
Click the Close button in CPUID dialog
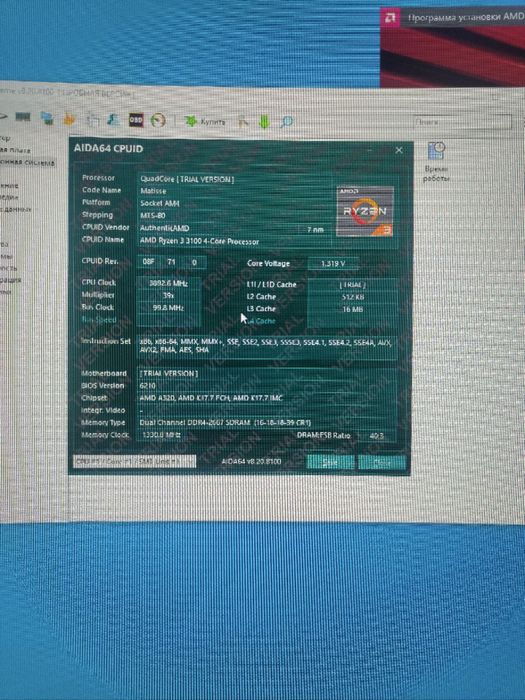pos(382,463)
